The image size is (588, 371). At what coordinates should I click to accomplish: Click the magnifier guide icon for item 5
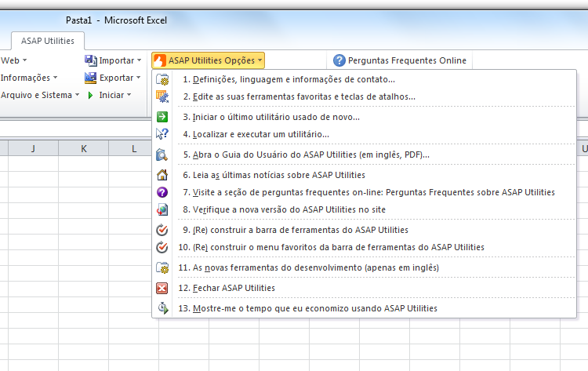(x=162, y=155)
